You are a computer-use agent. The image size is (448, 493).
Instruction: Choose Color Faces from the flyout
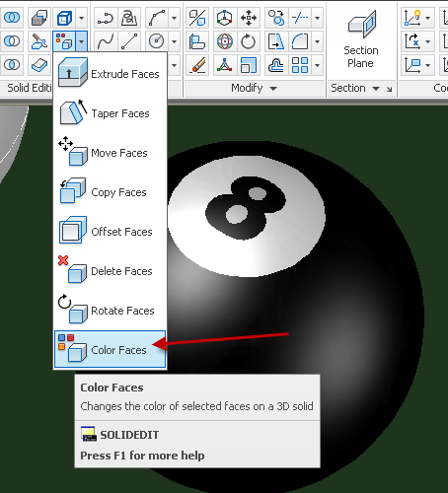(x=110, y=349)
